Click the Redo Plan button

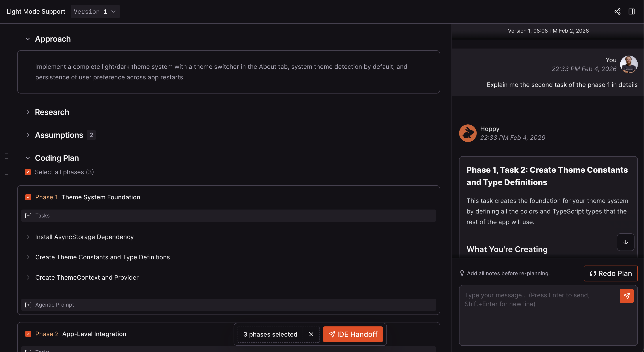611,273
